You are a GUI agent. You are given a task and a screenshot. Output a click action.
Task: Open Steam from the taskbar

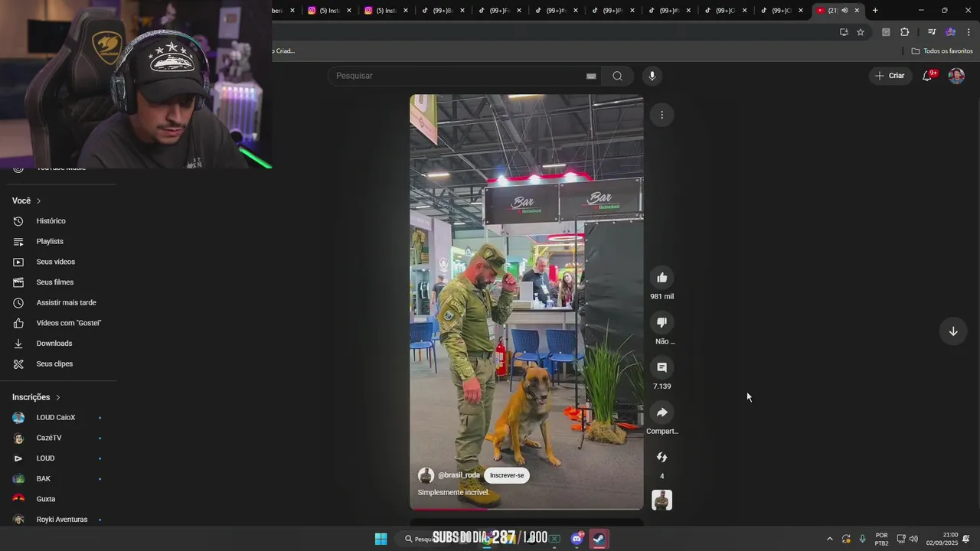(599, 539)
